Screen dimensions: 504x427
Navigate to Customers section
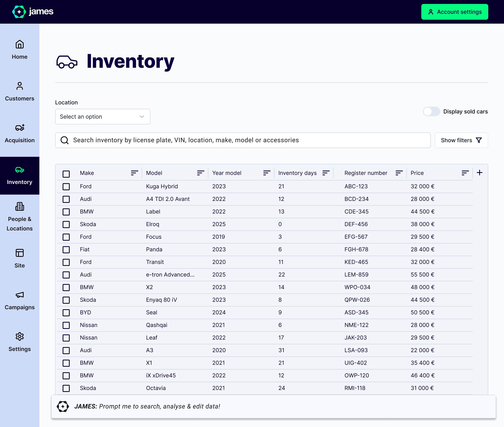(x=20, y=92)
